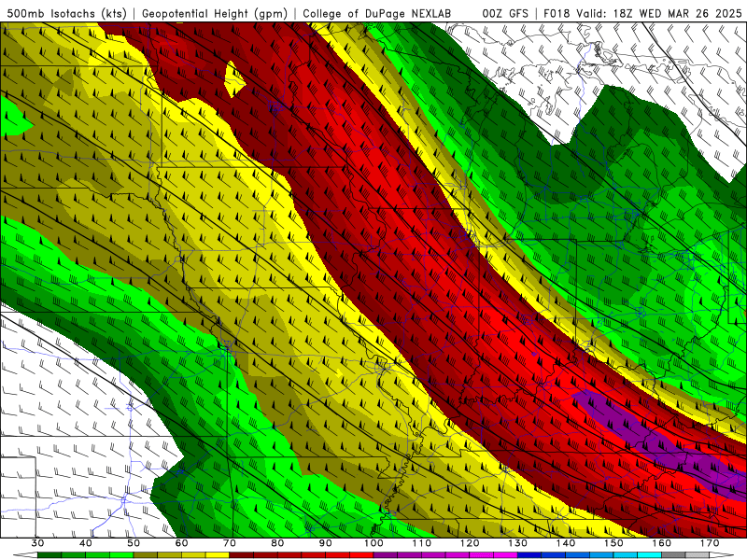Select the purple swatch starting at 100 kts

(386, 555)
